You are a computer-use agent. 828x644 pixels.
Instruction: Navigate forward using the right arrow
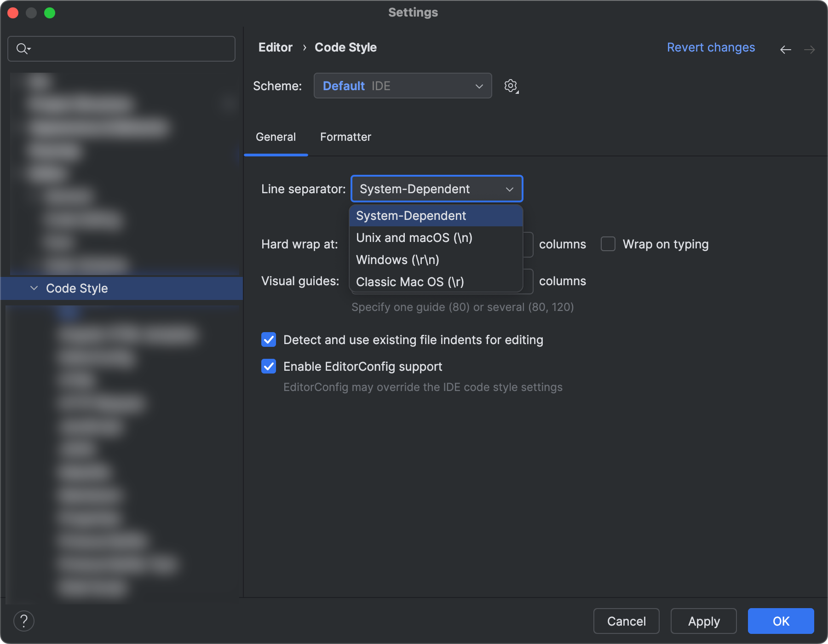(810, 49)
